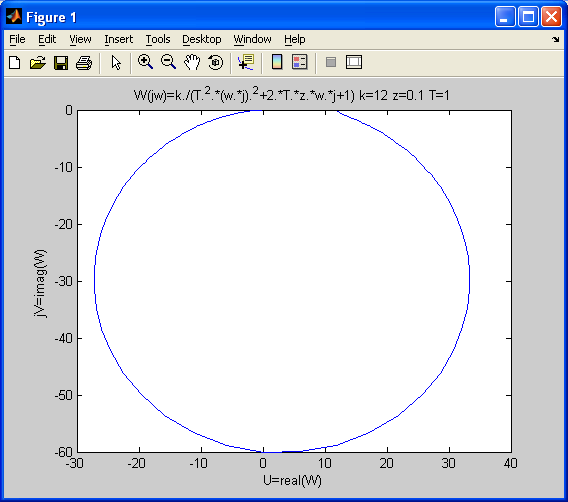Viewport: 568px width, 502px height.
Task: Select the Edit Plot arrow tool
Action: 116,62
